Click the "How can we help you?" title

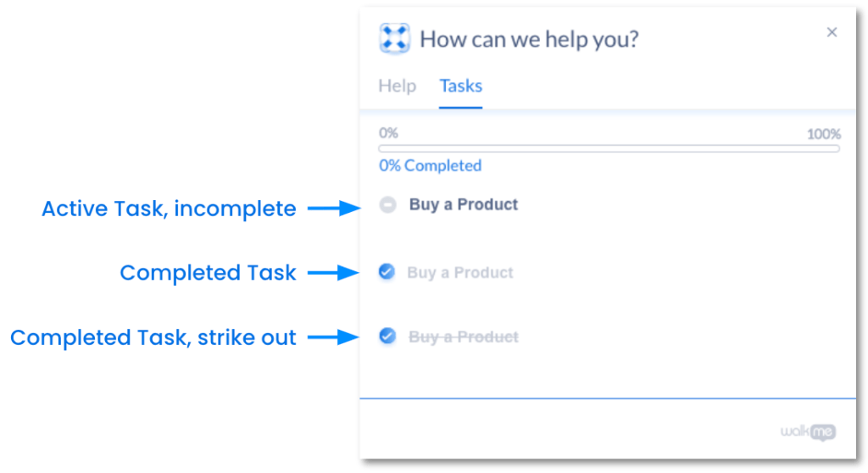click(529, 39)
